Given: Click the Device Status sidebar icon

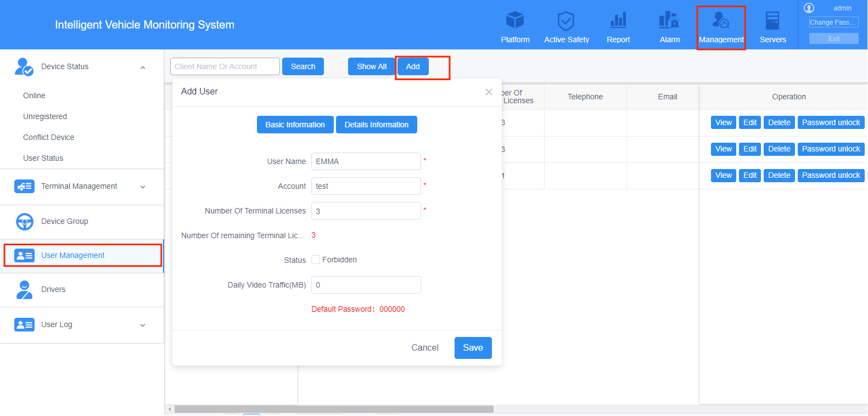Looking at the screenshot, I should 24,66.
